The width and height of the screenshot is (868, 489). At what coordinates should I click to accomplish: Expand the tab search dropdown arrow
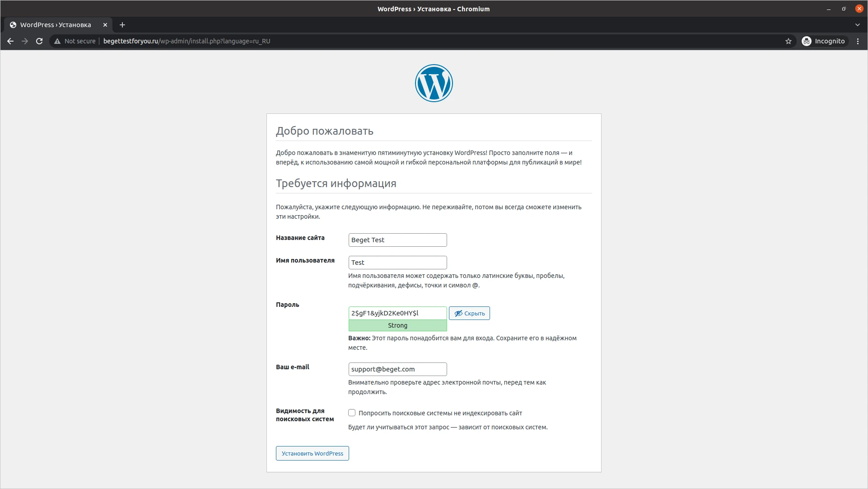pos(857,25)
